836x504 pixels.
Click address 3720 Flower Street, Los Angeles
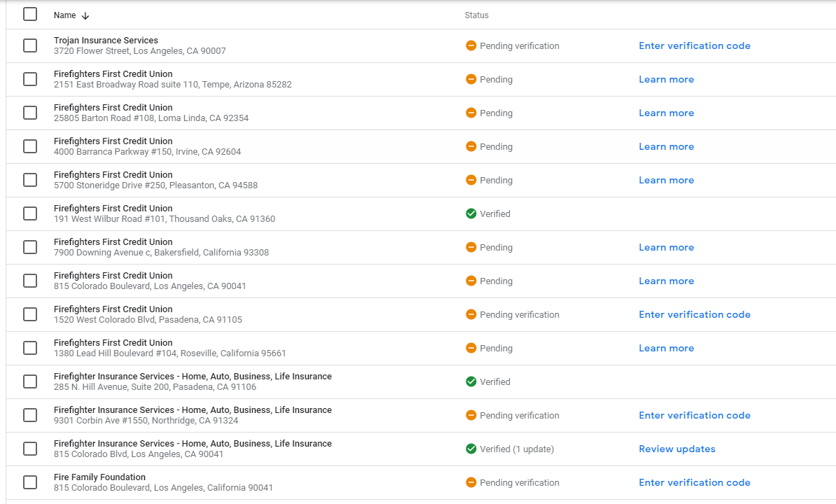click(x=140, y=51)
